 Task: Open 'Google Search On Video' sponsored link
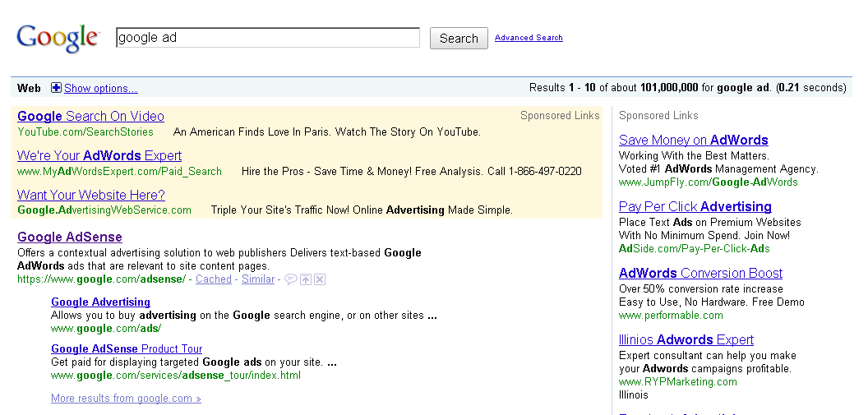[x=90, y=116]
